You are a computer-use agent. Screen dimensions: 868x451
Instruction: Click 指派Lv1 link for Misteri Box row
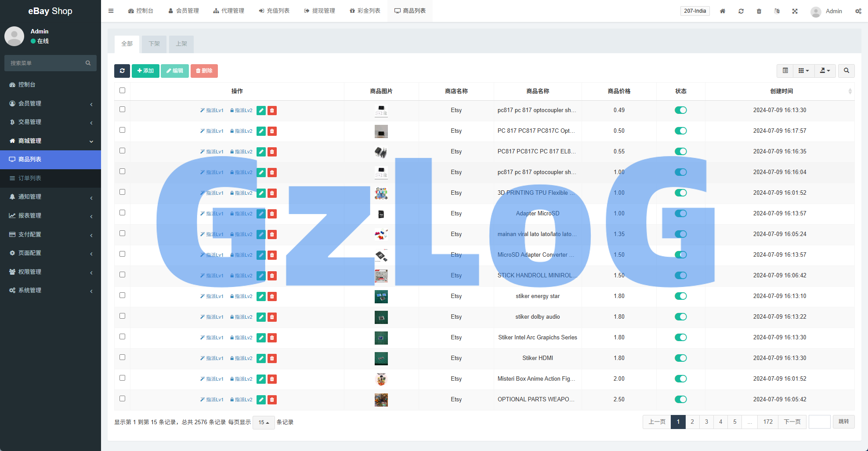(212, 379)
